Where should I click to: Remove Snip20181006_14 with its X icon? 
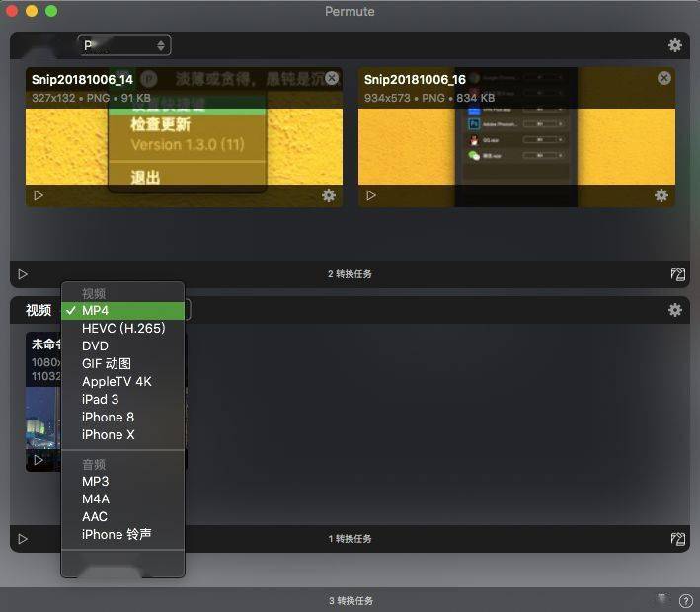pyautogui.click(x=332, y=78)
